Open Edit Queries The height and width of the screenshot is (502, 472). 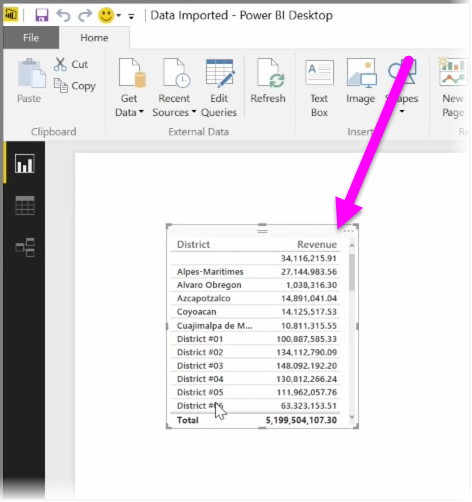click(219, 88)
